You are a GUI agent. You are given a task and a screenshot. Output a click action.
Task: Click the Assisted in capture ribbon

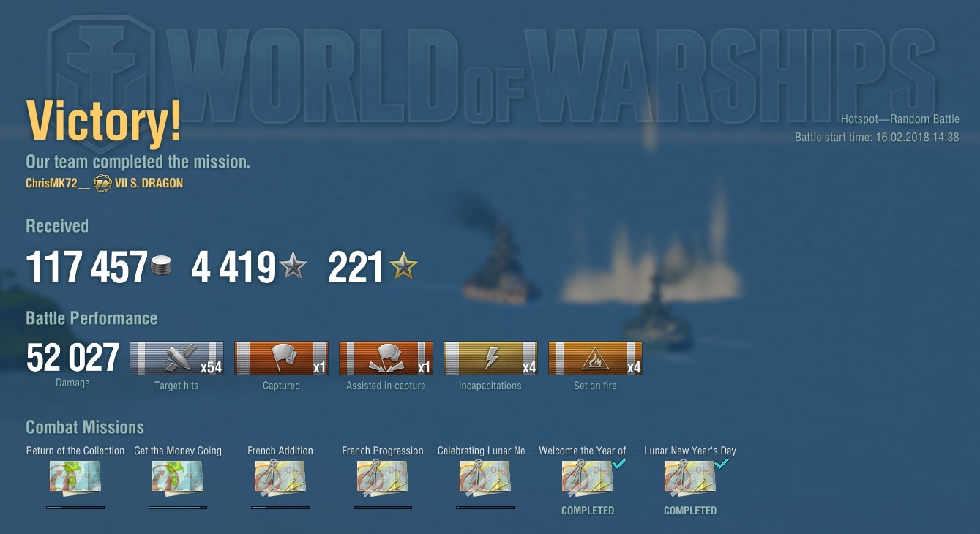pos(386,358)
